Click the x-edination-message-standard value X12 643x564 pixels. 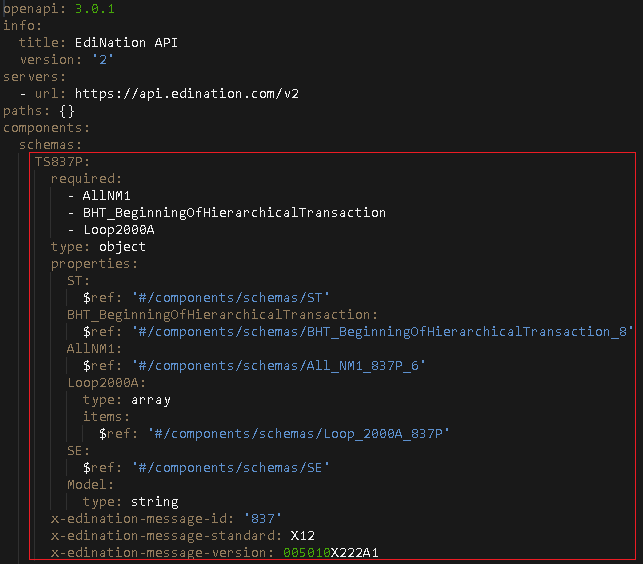[x=303, y=536]
